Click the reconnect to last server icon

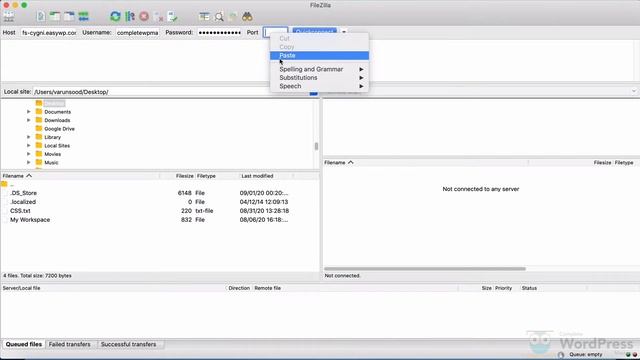tap(173, 16)
